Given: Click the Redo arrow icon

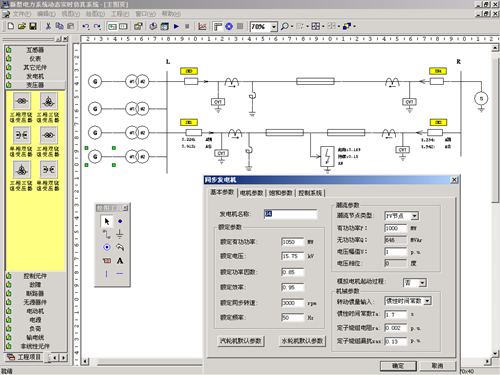Looking at the screenshot, I should pyautogui.click(x=97, y=26).
